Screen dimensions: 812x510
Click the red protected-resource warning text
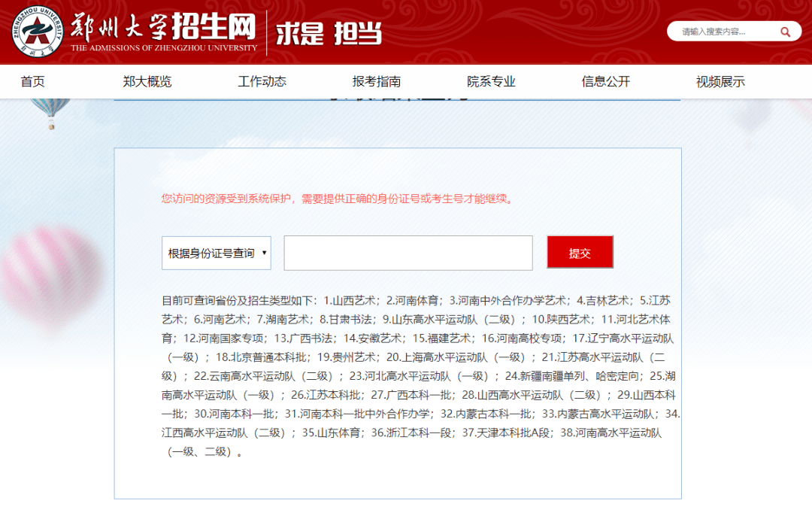[337, 199]
